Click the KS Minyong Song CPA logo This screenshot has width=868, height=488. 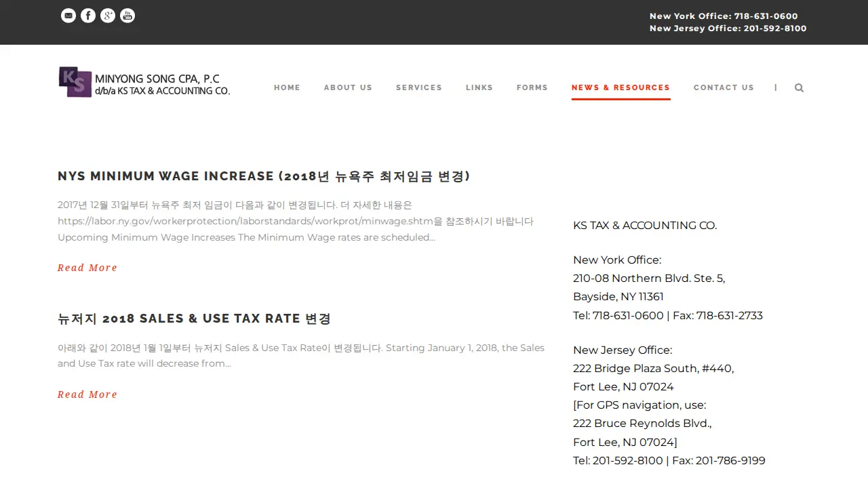click(144, 82)
